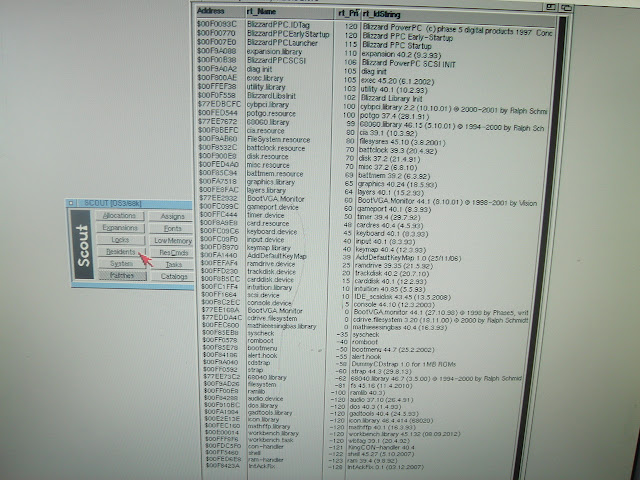Screen dimensions: 640x480
Task: Open the Tasks list in Scout
Action: (x=172, y=264)
